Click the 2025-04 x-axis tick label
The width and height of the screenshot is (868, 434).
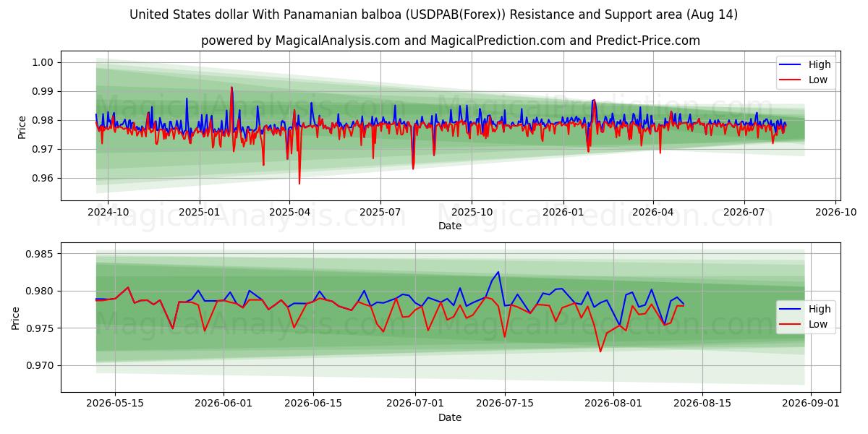click(289, 213)
